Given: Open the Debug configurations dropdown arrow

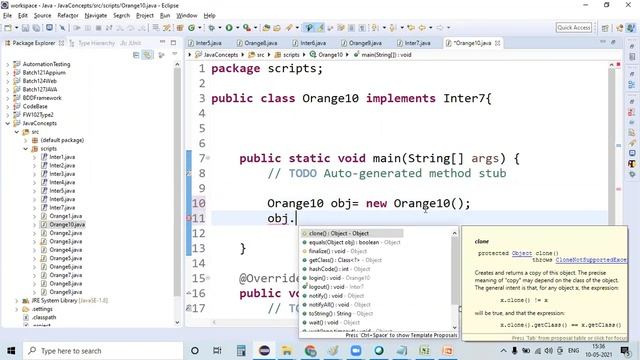Looking at the screenshot, I should (220, 28).
